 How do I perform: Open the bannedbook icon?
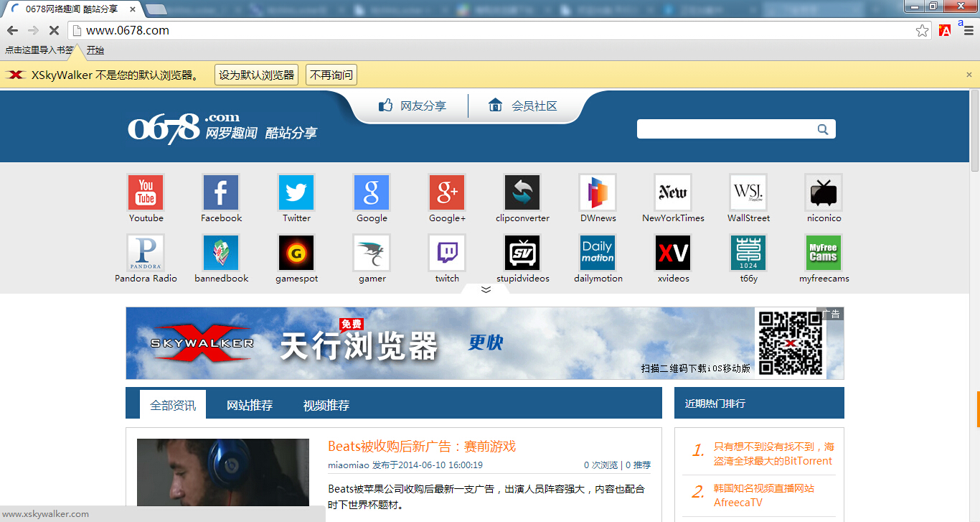pos(221,253)
